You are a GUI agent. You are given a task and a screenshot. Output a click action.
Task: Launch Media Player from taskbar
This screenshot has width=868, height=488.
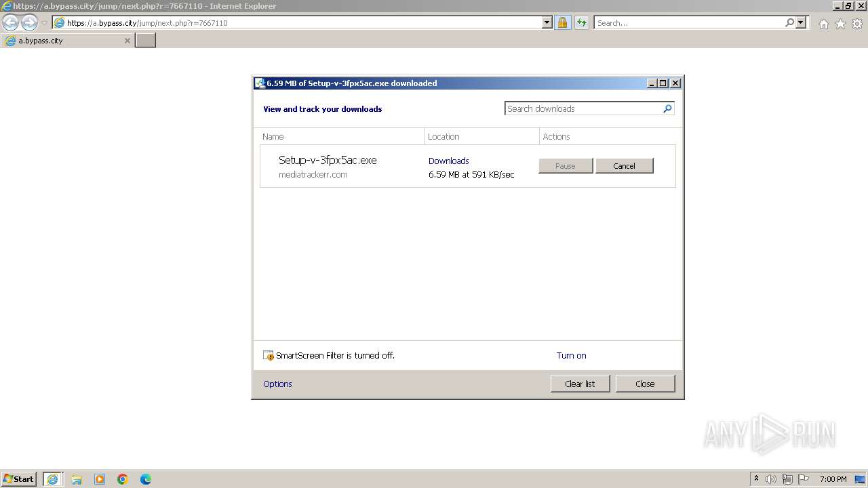(x=100, y=479)
